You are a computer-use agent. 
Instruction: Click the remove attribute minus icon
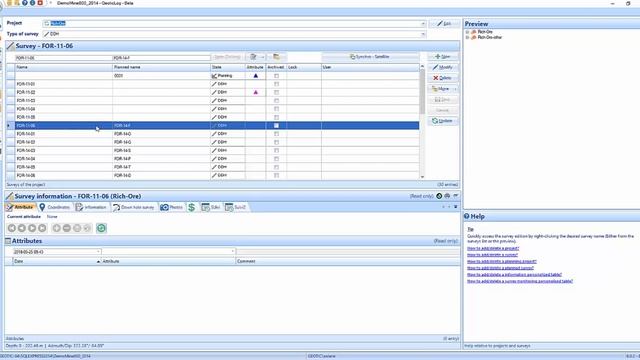click(67, 228)
